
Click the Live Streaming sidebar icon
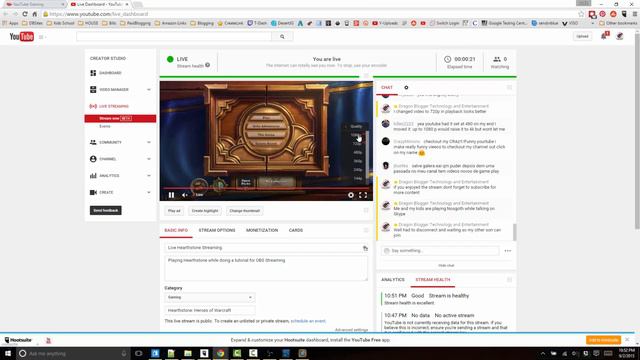pos(93,106)
